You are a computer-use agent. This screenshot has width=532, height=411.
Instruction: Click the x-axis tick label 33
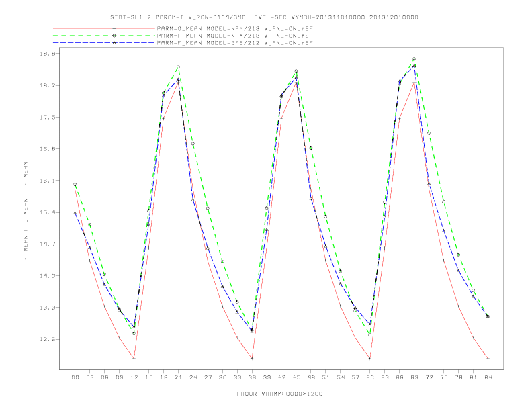pos(237,377)
